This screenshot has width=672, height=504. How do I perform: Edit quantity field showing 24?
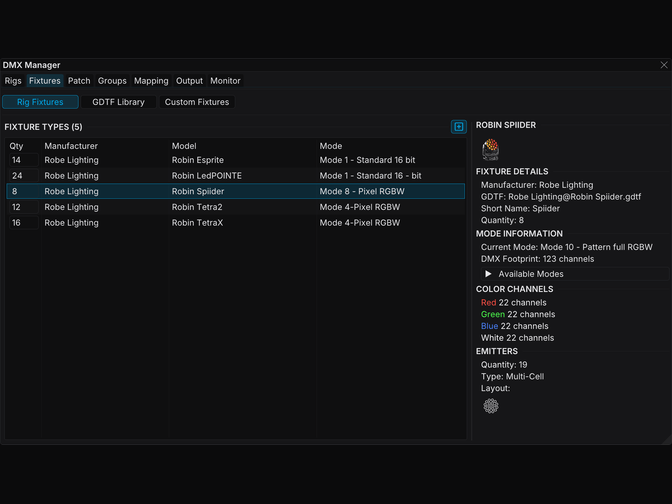pos(24,176)
